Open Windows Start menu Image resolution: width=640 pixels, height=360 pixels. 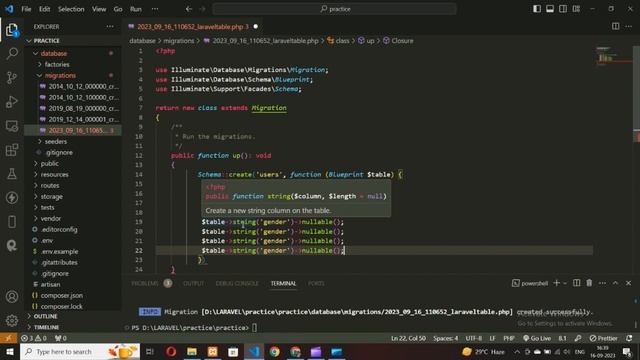[x=9, y=351]
